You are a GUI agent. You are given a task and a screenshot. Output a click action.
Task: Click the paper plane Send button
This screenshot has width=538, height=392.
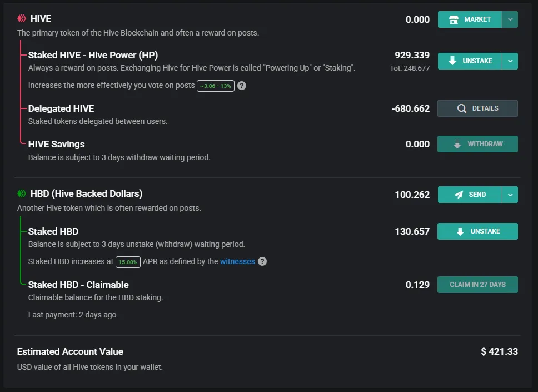470,195
